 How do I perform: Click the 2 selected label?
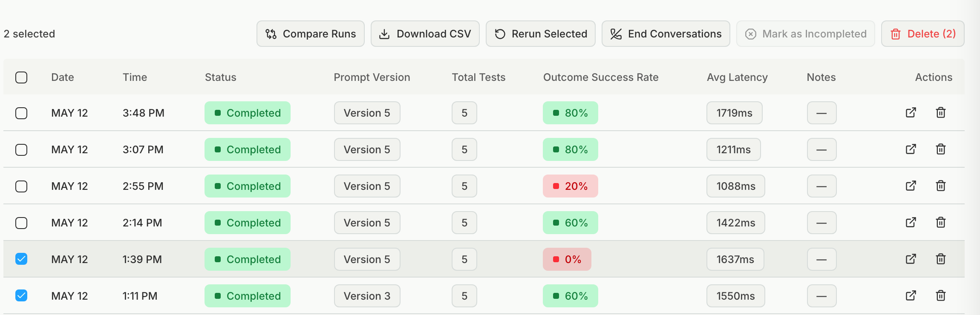click(x=29, y=34)
